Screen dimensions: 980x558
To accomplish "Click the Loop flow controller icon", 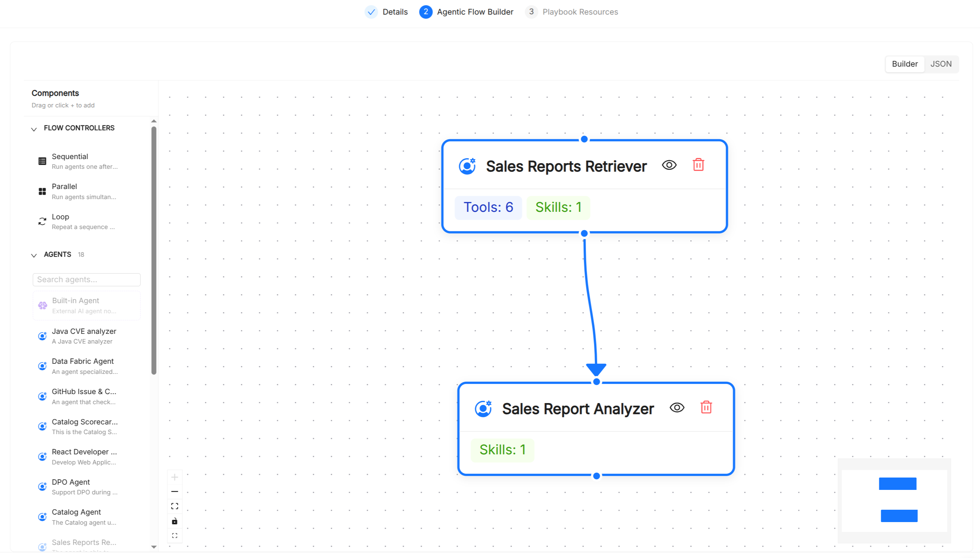I will tap(42, 222).
